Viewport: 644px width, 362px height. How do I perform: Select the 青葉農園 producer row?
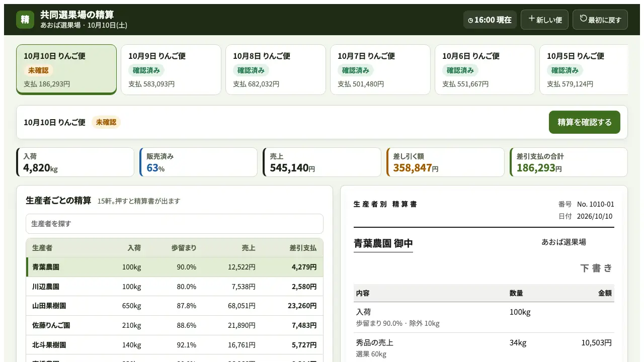[175, 267]
